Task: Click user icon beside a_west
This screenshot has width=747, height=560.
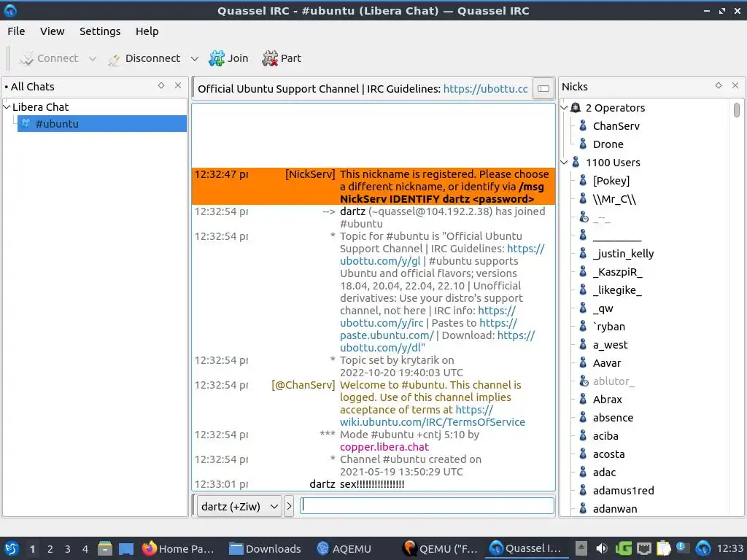Action: 583,345
